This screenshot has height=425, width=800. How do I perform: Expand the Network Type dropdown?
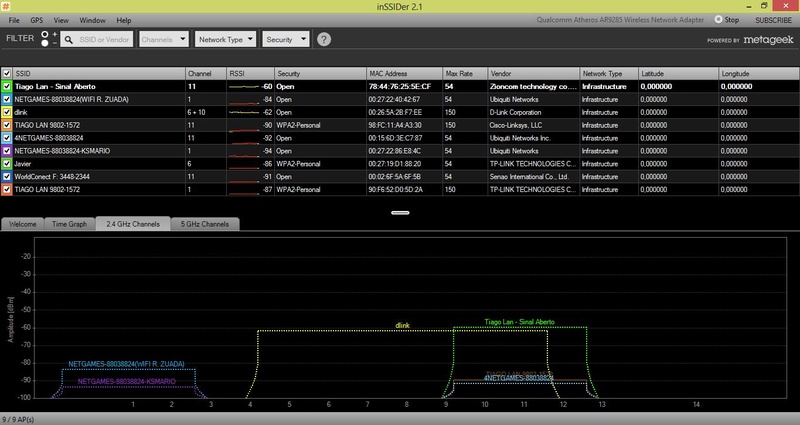tap(225, 39)
